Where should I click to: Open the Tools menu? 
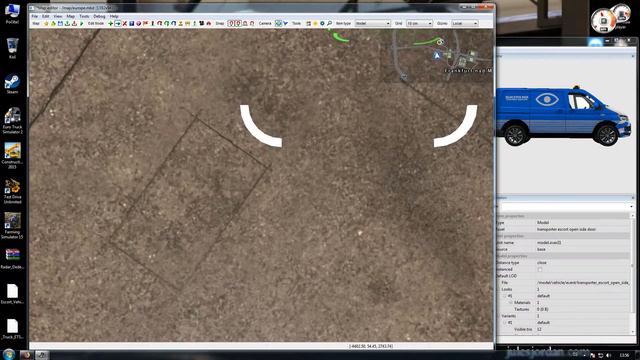84,16
